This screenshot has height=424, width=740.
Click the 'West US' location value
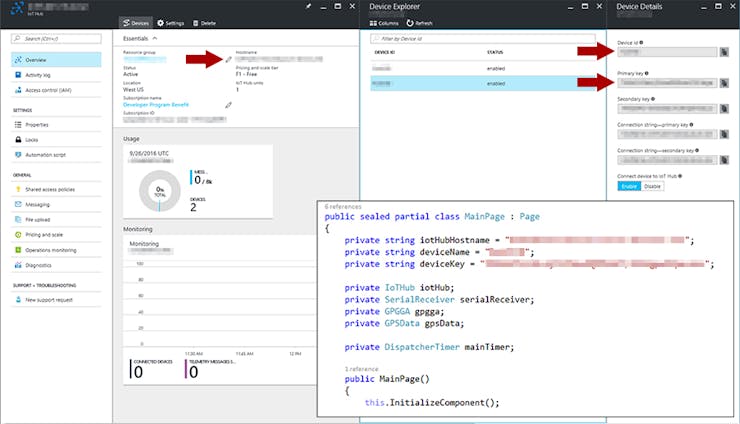(x=133, y=89)
